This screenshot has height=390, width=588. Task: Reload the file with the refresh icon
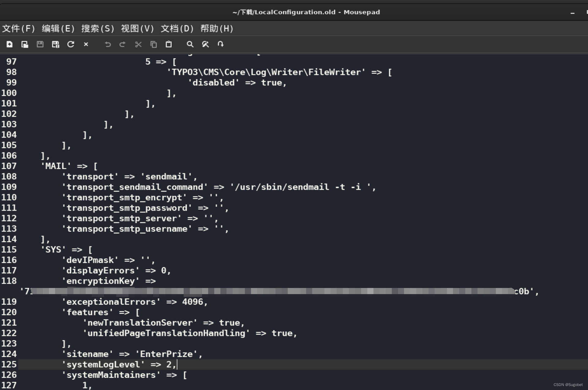point(71,44)
